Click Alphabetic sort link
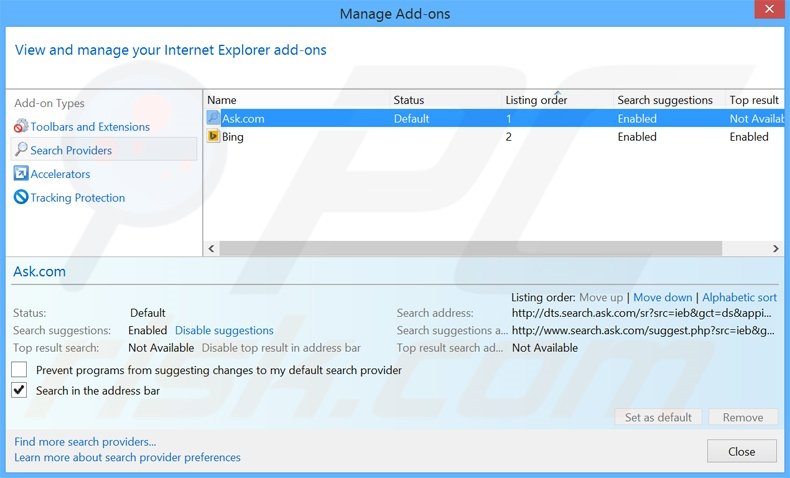This screenshot has width=790, height=478. [739, 297]
